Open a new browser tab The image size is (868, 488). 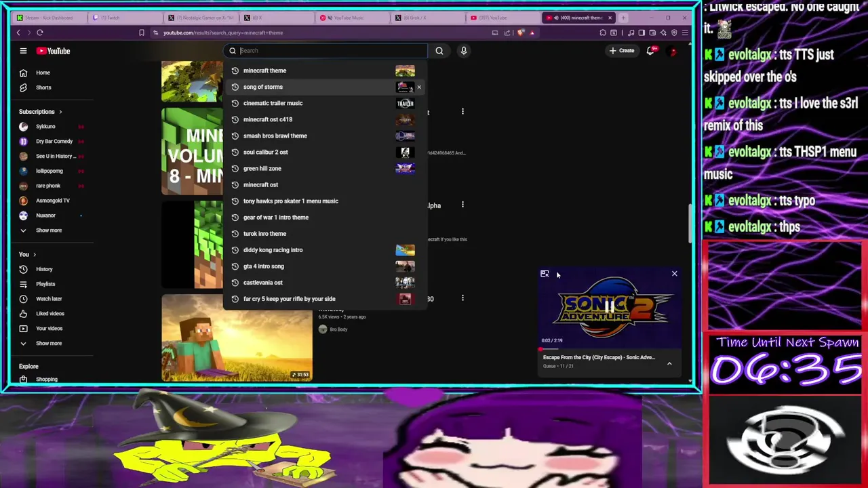[624, 18]
